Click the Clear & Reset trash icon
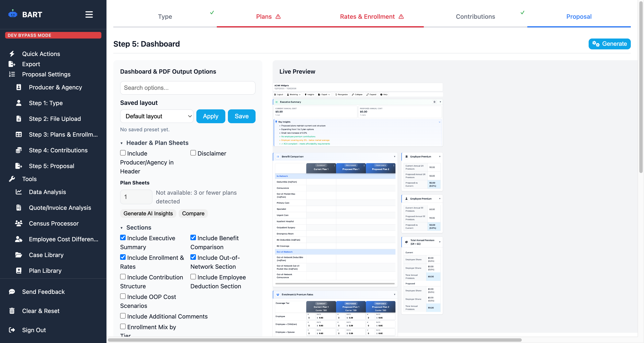This screenshot has height=343, width=644. coord(12,311)
